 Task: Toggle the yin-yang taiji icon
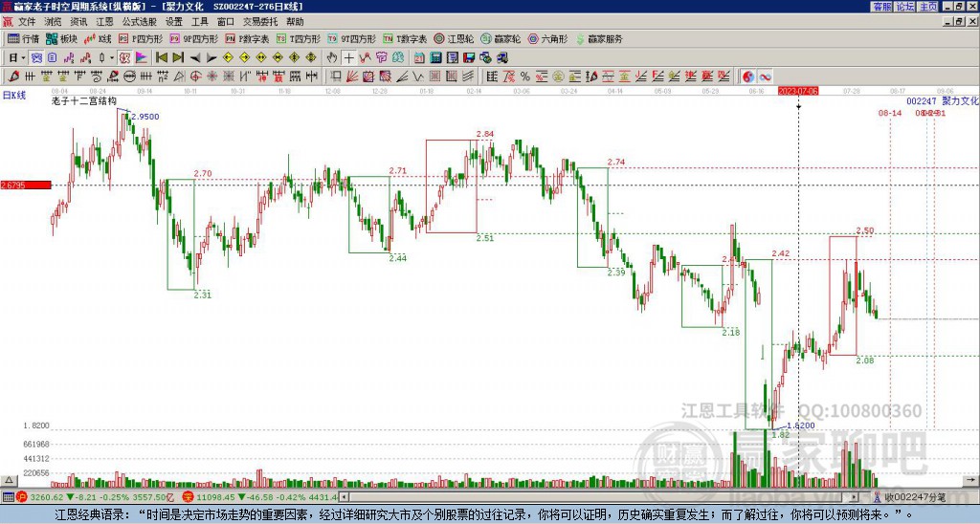(748, 76)
